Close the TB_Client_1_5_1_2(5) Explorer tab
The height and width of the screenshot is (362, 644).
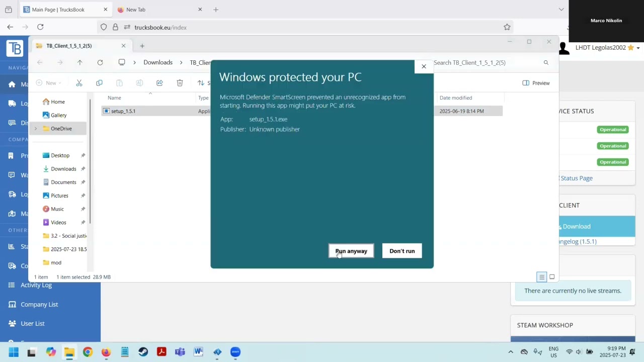point(123,46)
